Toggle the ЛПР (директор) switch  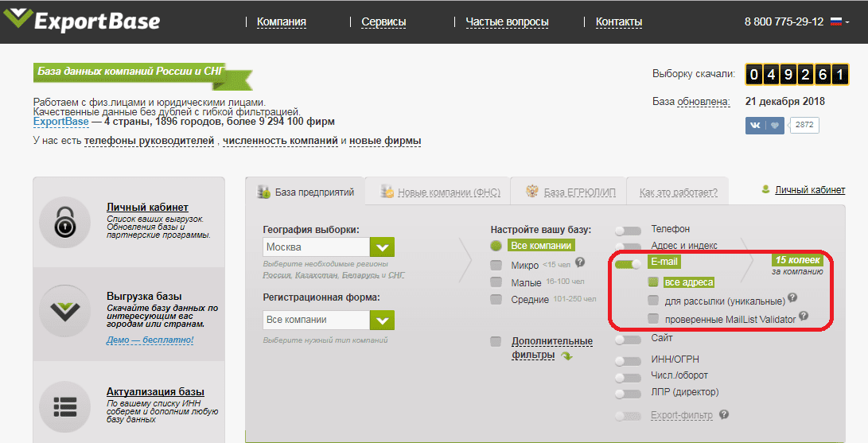tap(628, 394)
